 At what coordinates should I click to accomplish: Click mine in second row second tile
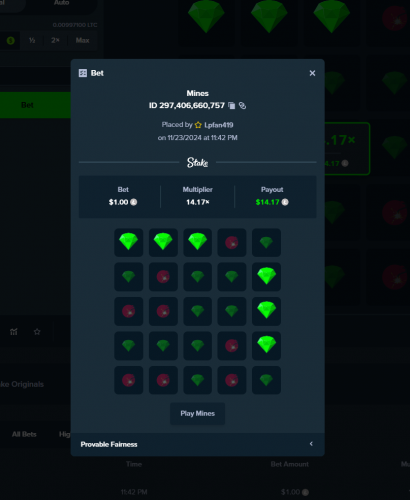point(163,277)
